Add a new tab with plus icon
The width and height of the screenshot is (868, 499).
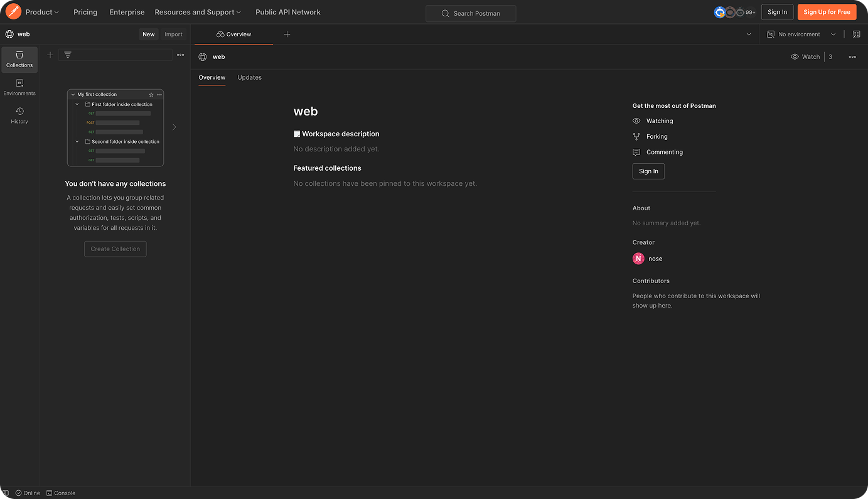pos(287,35)
